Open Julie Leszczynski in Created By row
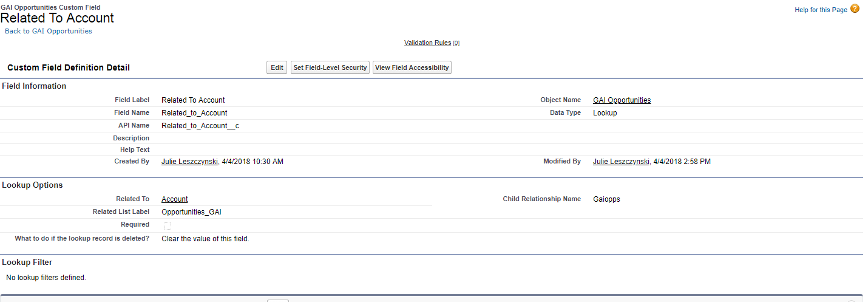This screenshot has height=302, width=868. point(189,162)
